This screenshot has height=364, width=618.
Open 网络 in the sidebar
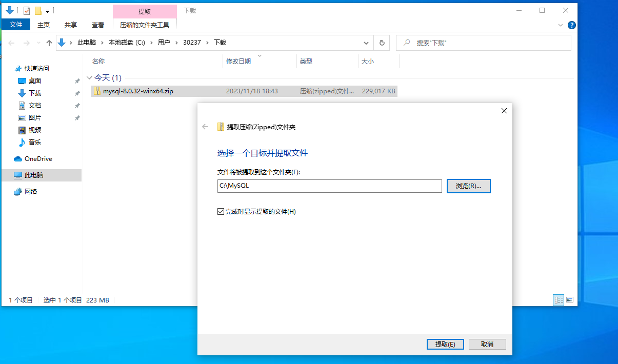30,191
